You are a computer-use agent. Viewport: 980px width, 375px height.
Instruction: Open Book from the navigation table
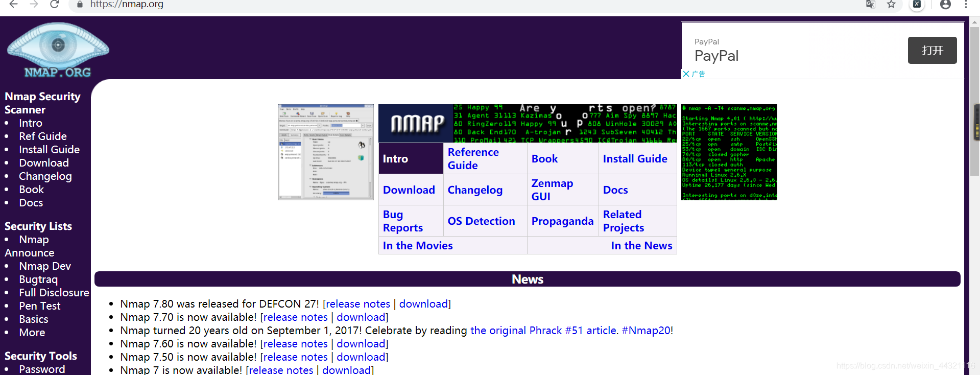(x=544, y=159)
